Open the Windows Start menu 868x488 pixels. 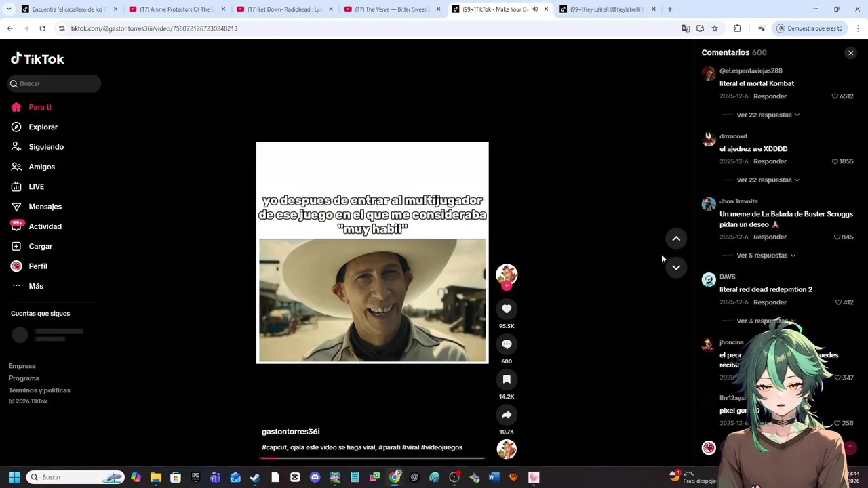(x=14, y=477)
